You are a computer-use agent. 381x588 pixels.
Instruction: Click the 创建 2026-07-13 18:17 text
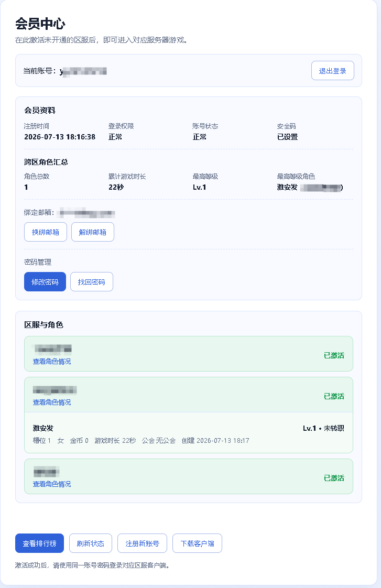coord(215,440)
